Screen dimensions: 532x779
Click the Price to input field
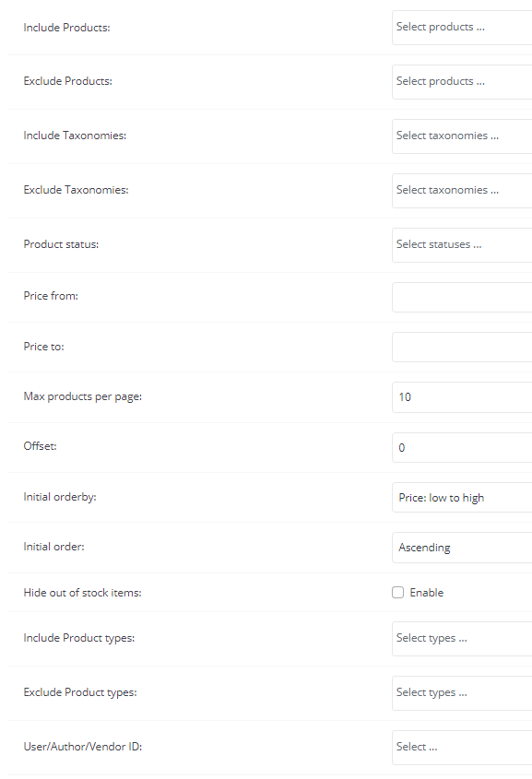pyautogui.click(x=462, y=347)
